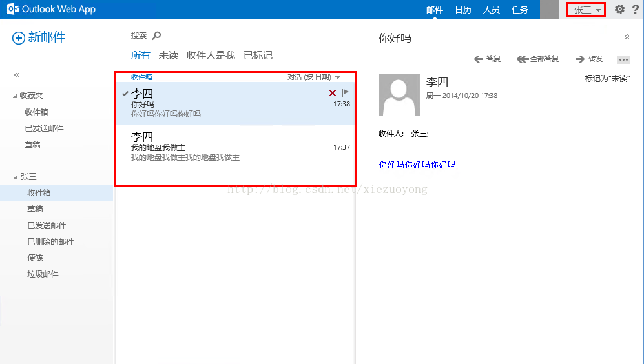
Task: Switch to 邮件 in top navigation
Action: pos(435,10)
